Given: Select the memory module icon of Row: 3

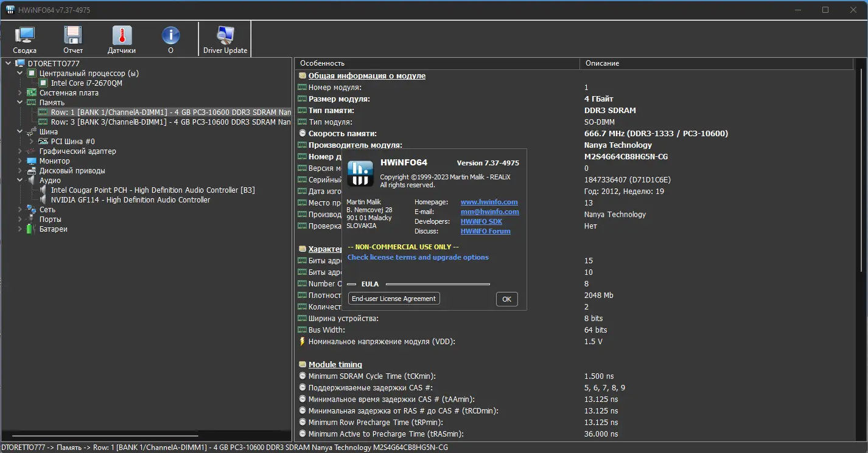Looking at the screenshot, I should click(x=43, y=122).
